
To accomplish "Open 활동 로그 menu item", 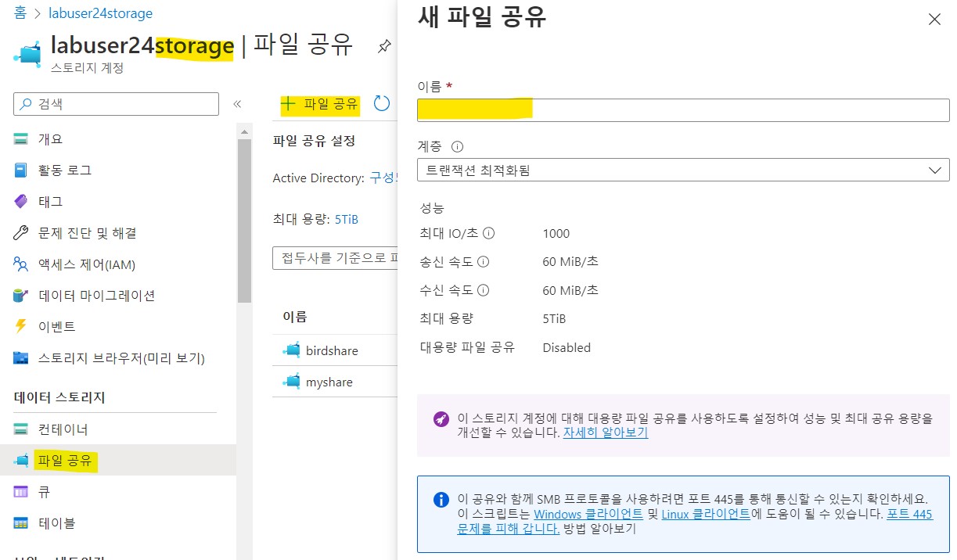I will [118, 171].
